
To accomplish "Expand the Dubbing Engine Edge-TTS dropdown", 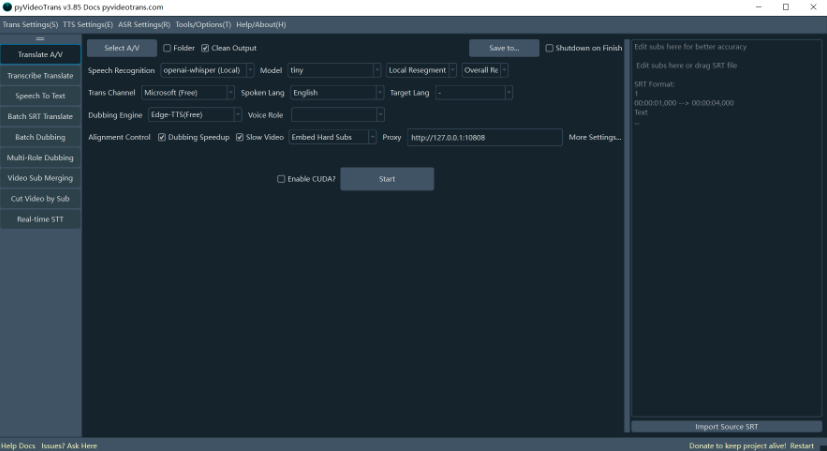I will pyautogui.click(x=194, y=115).
